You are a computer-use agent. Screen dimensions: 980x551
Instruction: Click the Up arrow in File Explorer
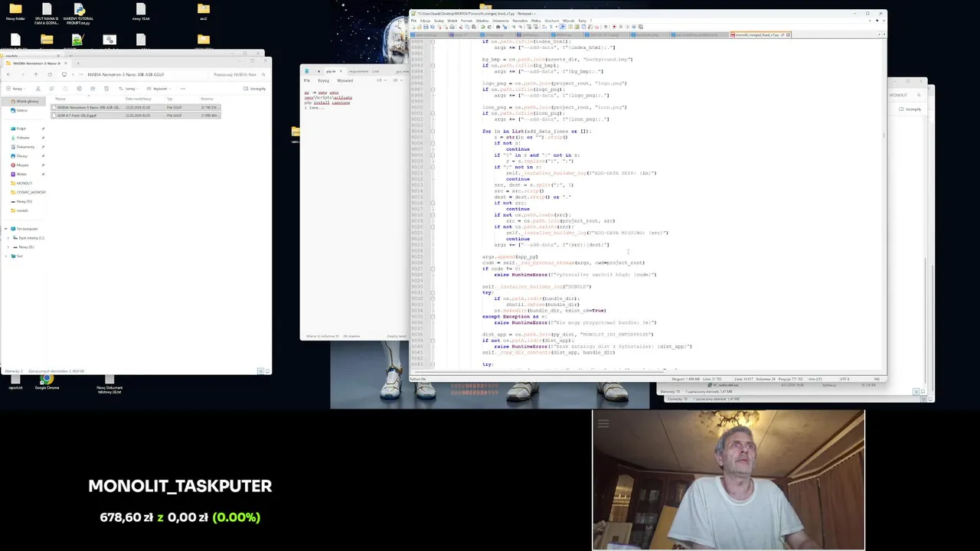pyautogui.click(x=36, y=74)
